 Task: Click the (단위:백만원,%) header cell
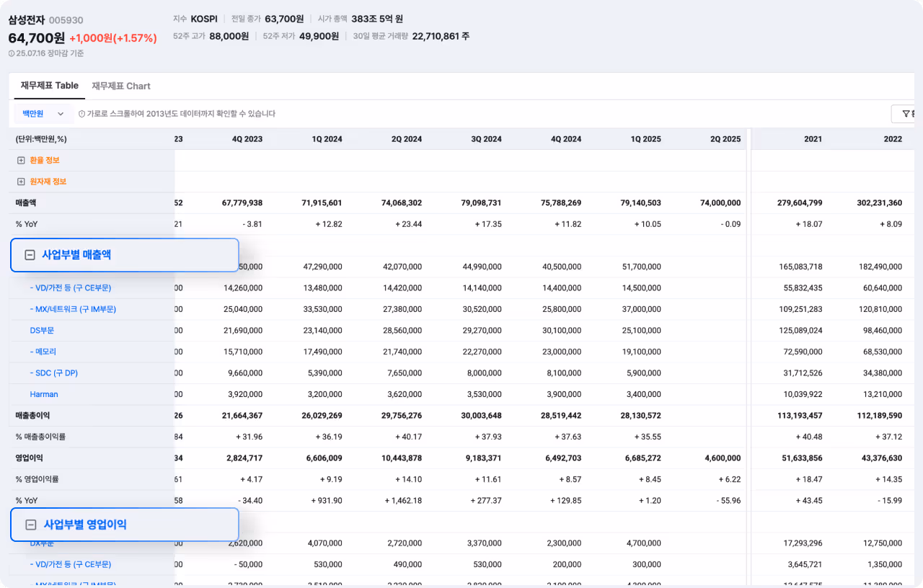(x=41, y=139)
